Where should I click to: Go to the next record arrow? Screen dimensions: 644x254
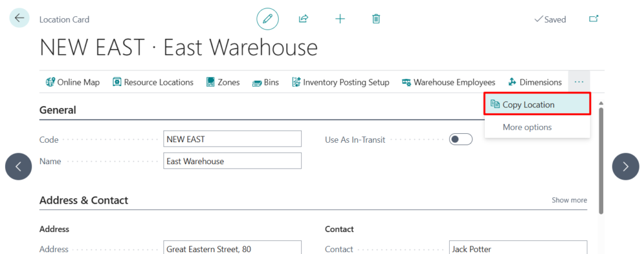coord(625,167)
